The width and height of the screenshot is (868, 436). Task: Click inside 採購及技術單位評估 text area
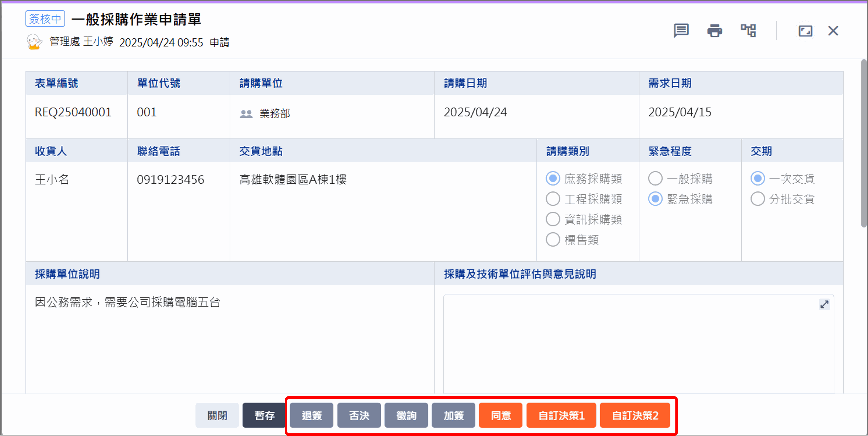coord(638,344)
